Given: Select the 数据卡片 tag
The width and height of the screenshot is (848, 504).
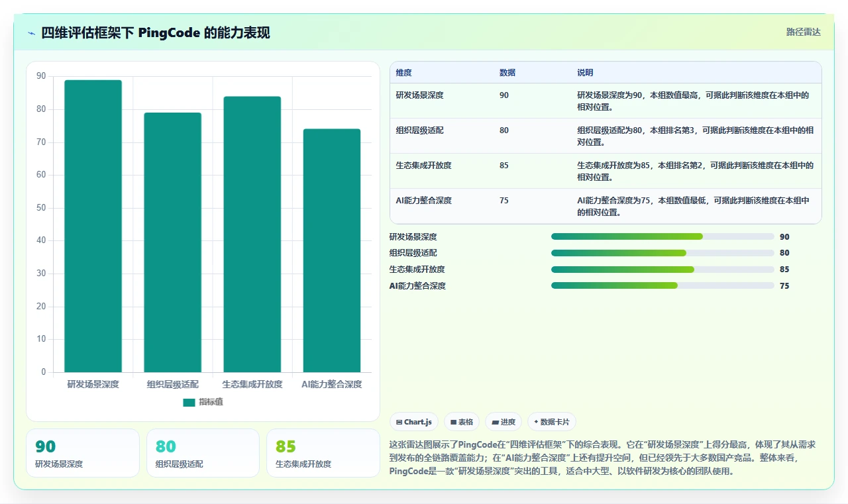Looking at the screenshot, I should [552, 422].
